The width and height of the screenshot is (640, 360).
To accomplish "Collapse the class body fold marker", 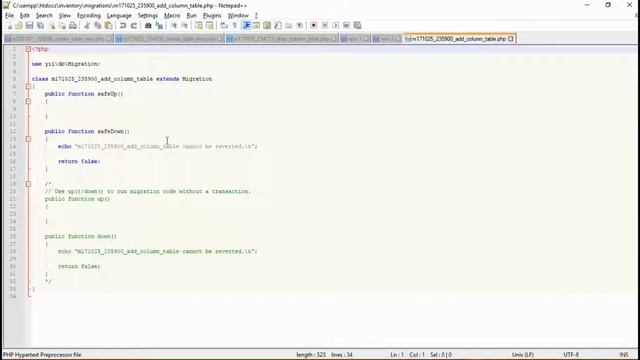I will click(28, 87).
